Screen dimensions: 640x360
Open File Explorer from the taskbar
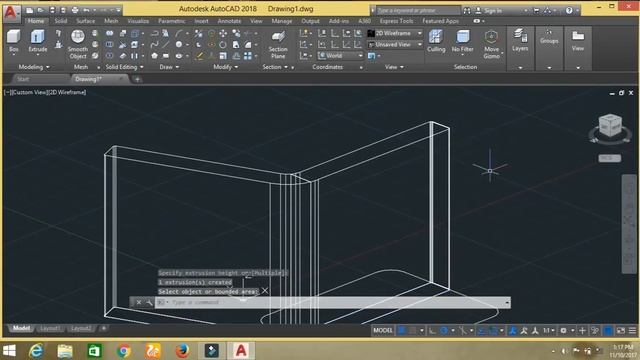(65, 351)
